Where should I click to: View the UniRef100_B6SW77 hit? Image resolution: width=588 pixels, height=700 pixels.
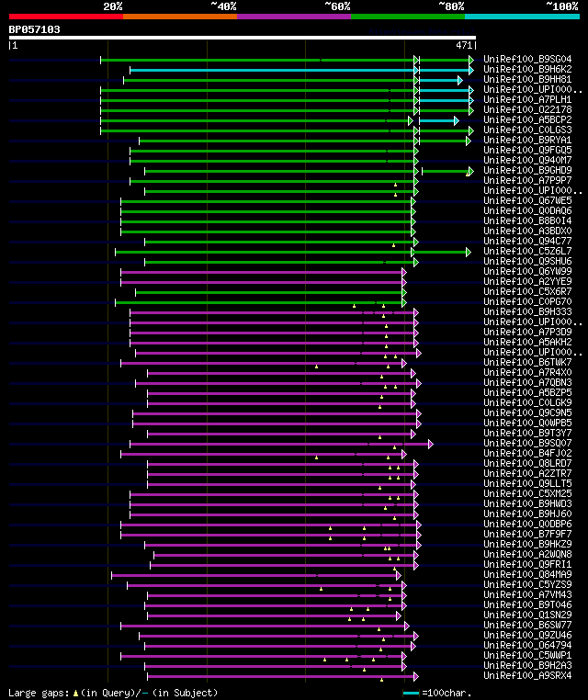coord(527,625)
